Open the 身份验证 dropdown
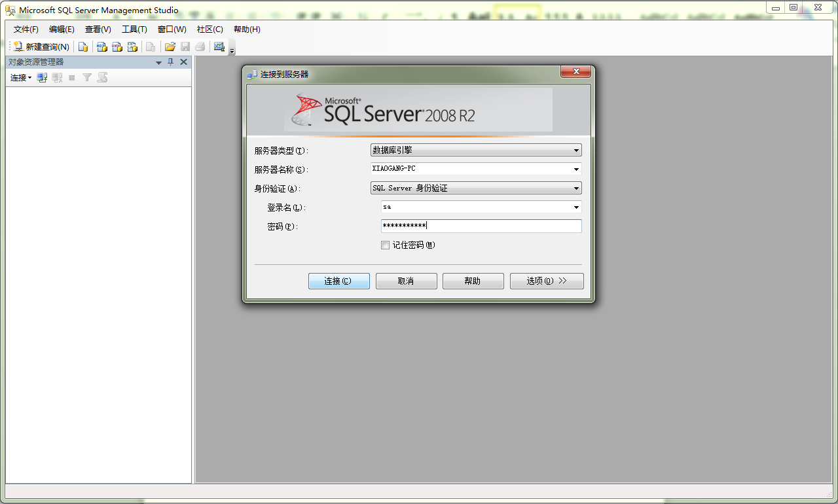 pyautogui.click(x=575, y=188)
